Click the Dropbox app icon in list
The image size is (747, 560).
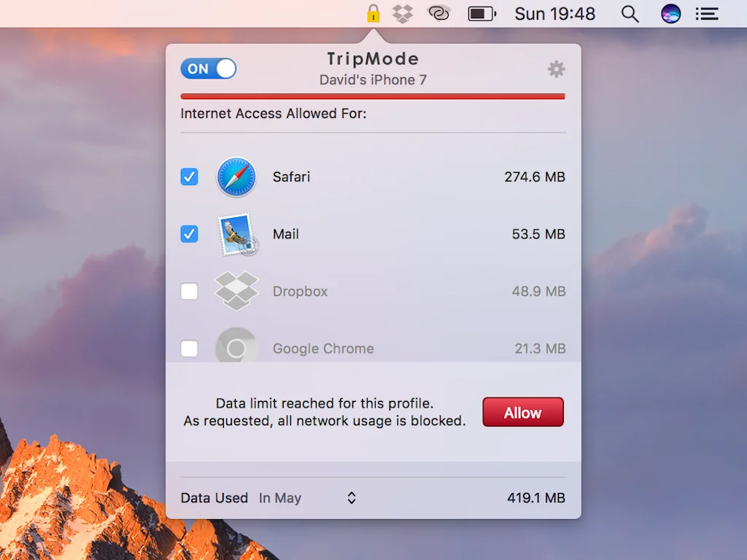coord(236,291)
